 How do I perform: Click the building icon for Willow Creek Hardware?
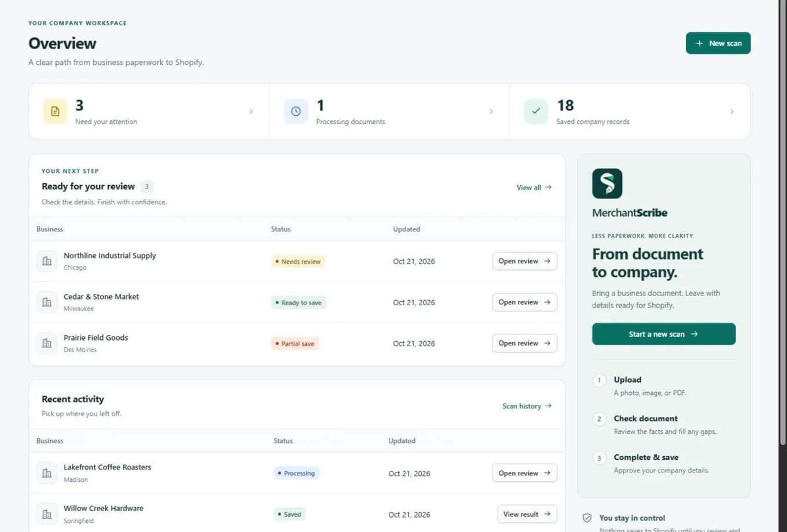click(47, 514)
